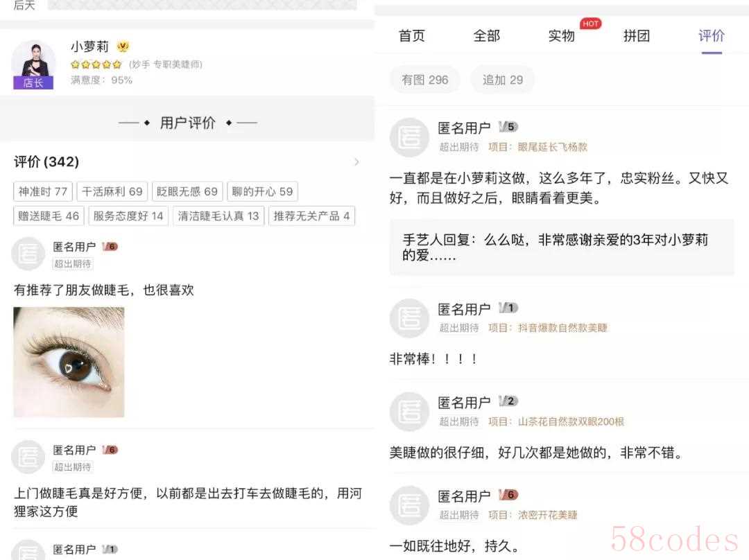Tap the five-star rating icons
This screenshot has width=749, height=560.
pyautogui.click(x=96, y=64)
